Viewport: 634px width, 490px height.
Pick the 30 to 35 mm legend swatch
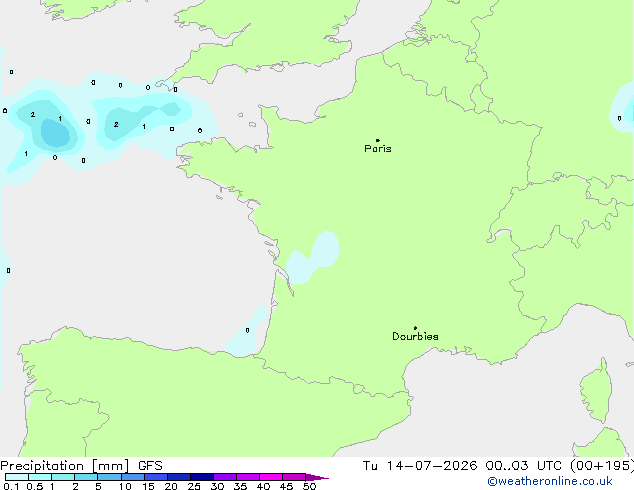click(x=224, y=477)
